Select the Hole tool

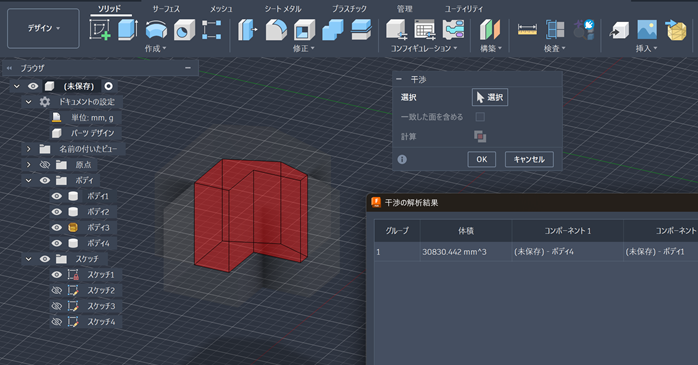pos(184,30)
